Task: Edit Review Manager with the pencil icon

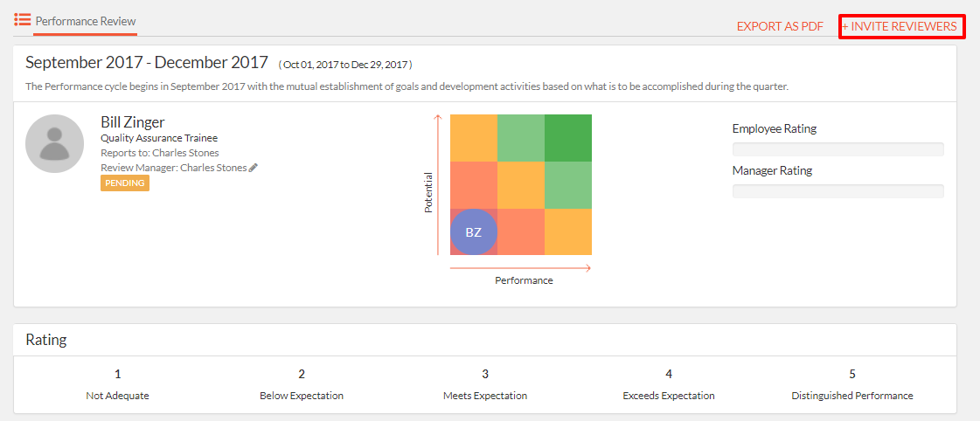Action: coord(254,168)
